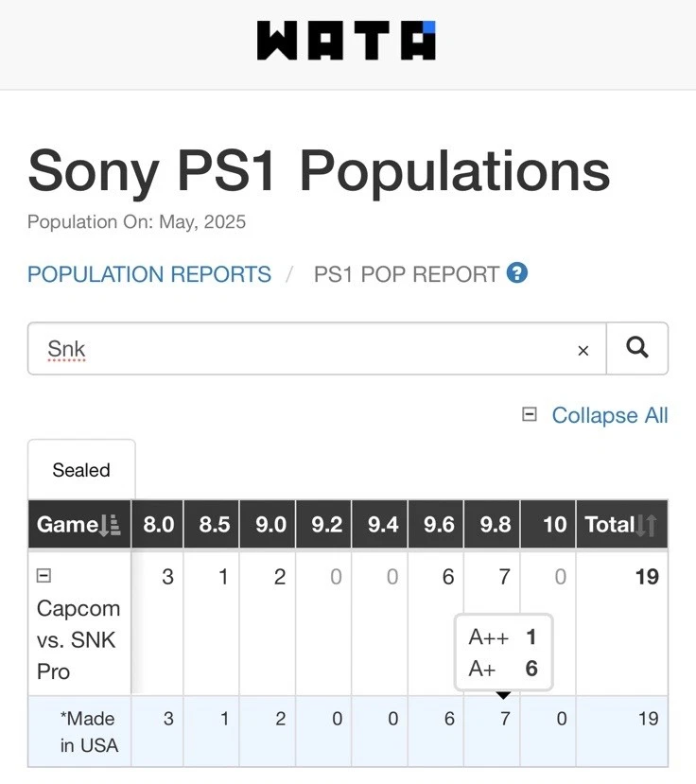The height and width of the screenshot is (784, 696).
Task: Sort by the Total column sort icon
Action: point(648,526)
